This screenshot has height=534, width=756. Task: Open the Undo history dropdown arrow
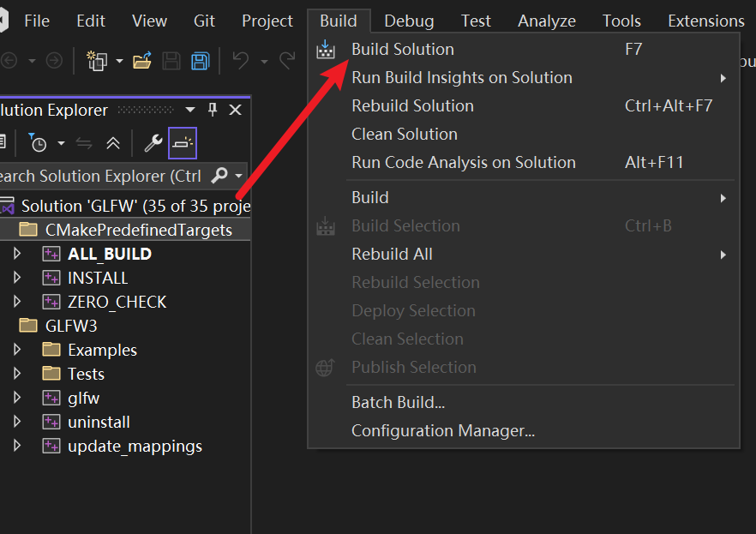click(264, 61)
